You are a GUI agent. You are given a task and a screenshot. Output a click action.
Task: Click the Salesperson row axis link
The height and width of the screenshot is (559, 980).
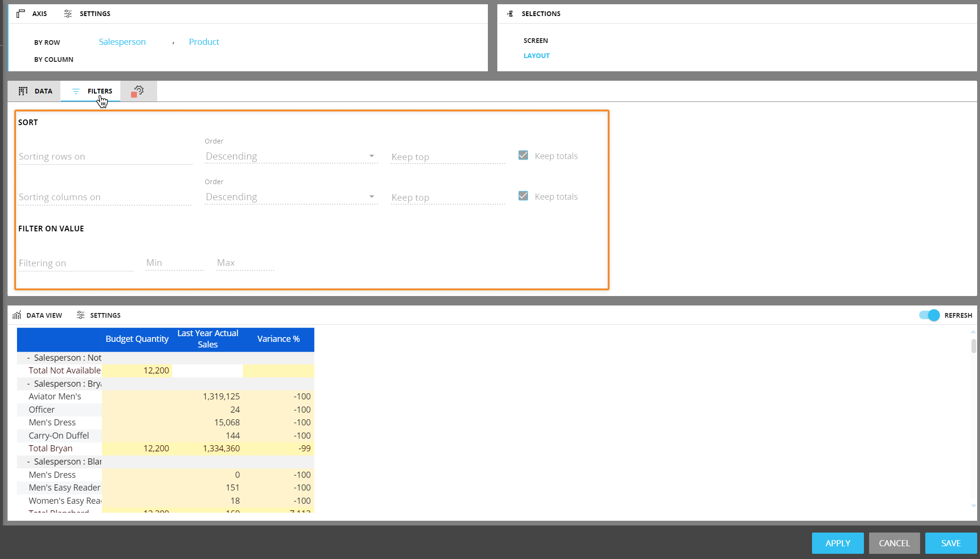click(122, 42)
